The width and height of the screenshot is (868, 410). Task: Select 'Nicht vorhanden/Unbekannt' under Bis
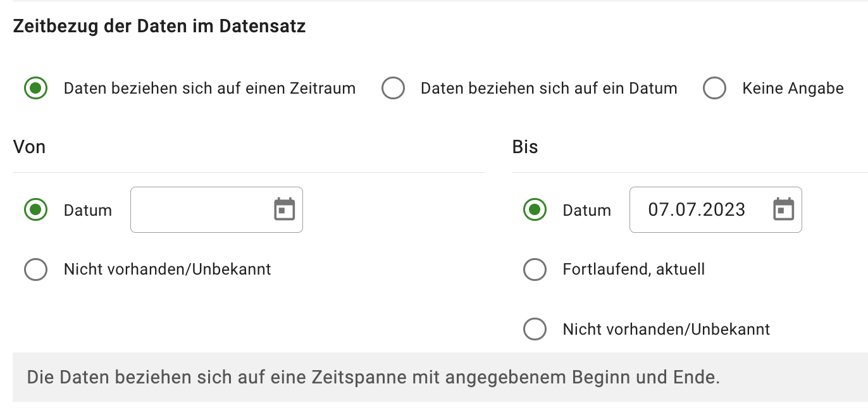point(535,329)
